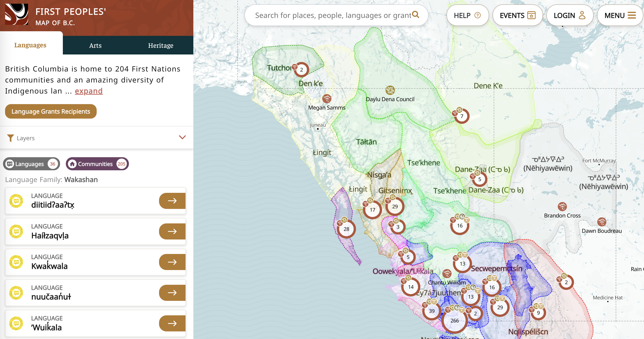Select the cluster marker showing 9
The image size is (644, 339).
coord(538,313)
